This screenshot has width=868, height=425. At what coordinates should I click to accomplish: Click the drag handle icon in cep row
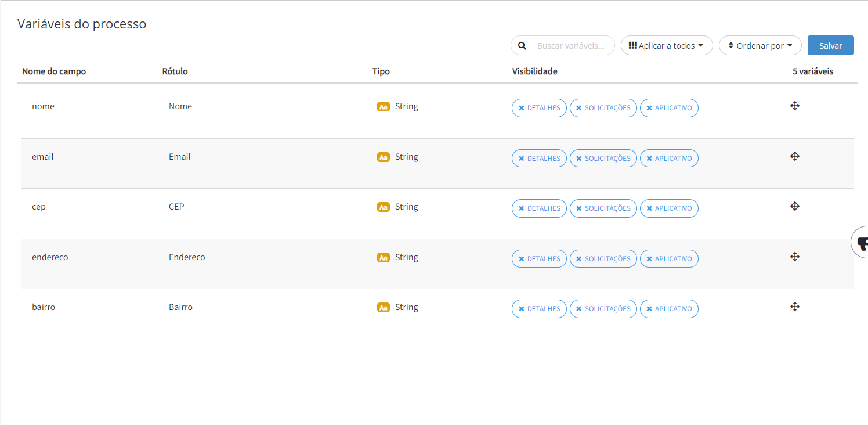click(x=795, y=206)
